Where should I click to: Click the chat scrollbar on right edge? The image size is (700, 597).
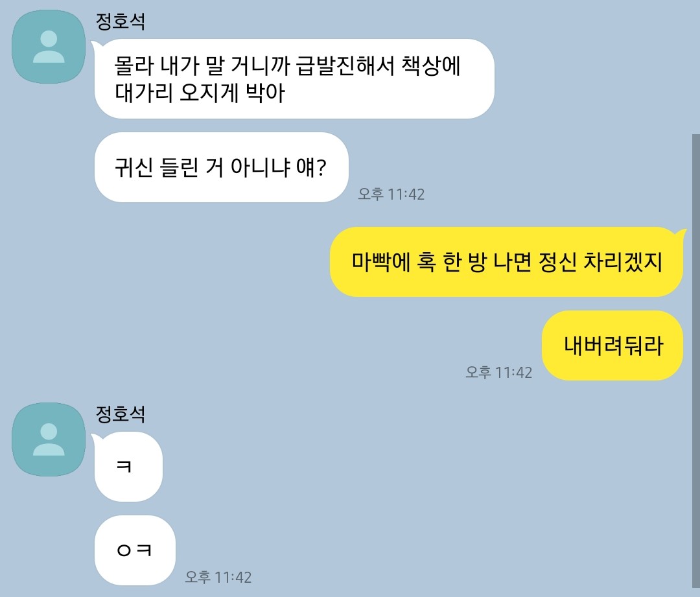696,361
